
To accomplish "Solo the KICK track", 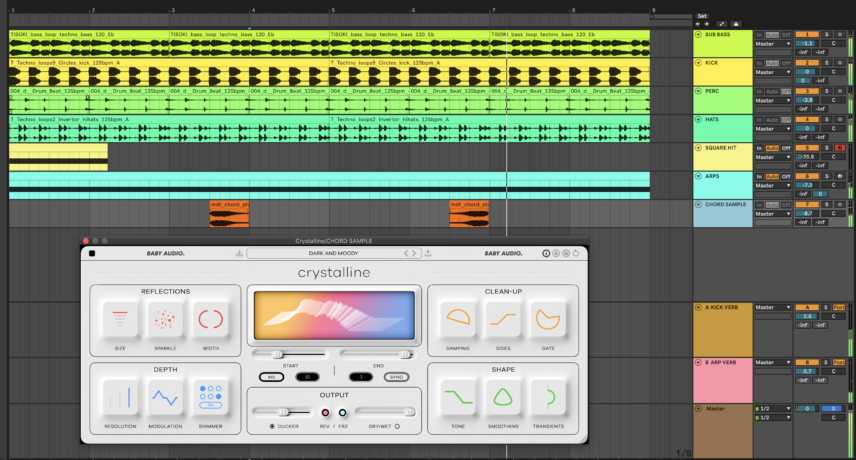I will 827,63.
